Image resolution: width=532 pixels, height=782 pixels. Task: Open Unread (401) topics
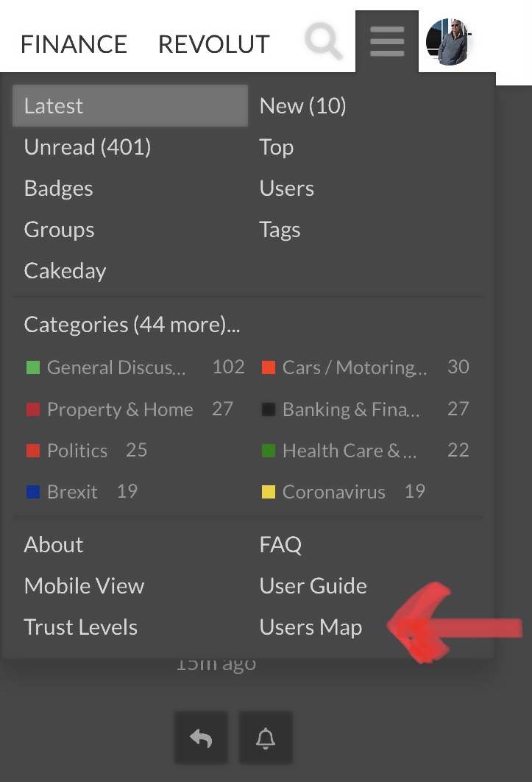88,147
